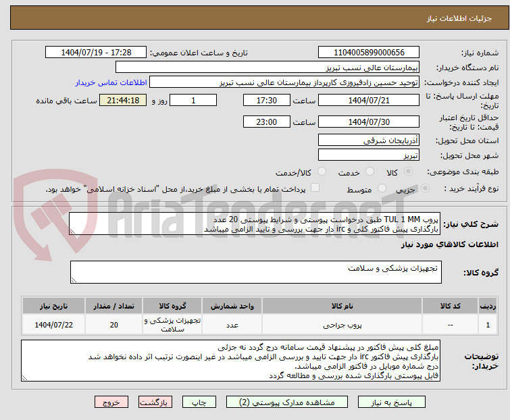Click the price validity time 23:00
This screenshot has width=510, height=420.
[267, 122]
